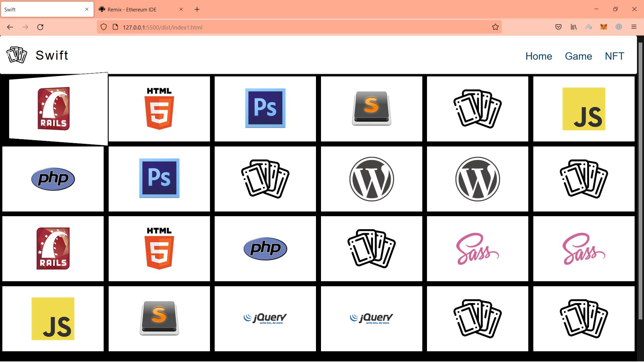
Task: Open the Firefox hamburger menu
Action: pos(634,27)
